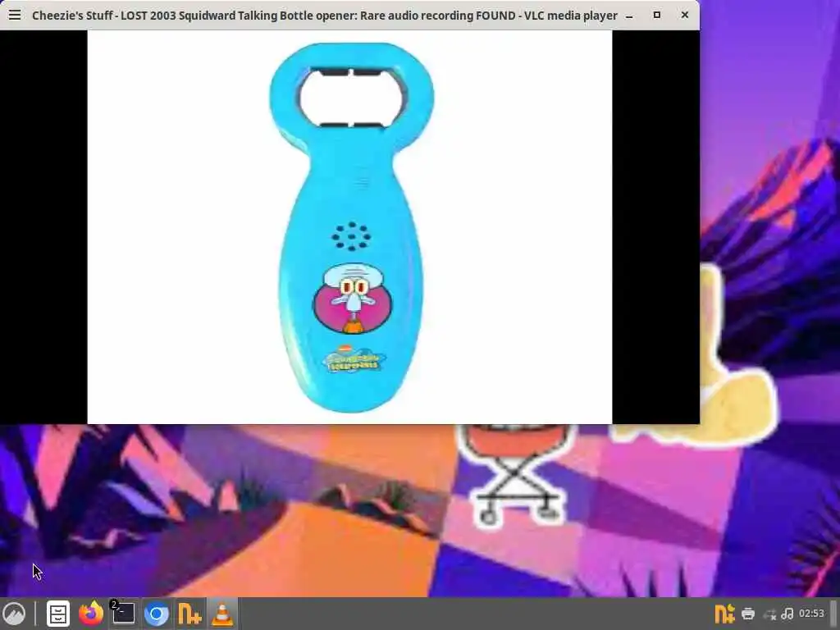
Task: Minimize the VLC media player window
Action: [x=629, y=16]
